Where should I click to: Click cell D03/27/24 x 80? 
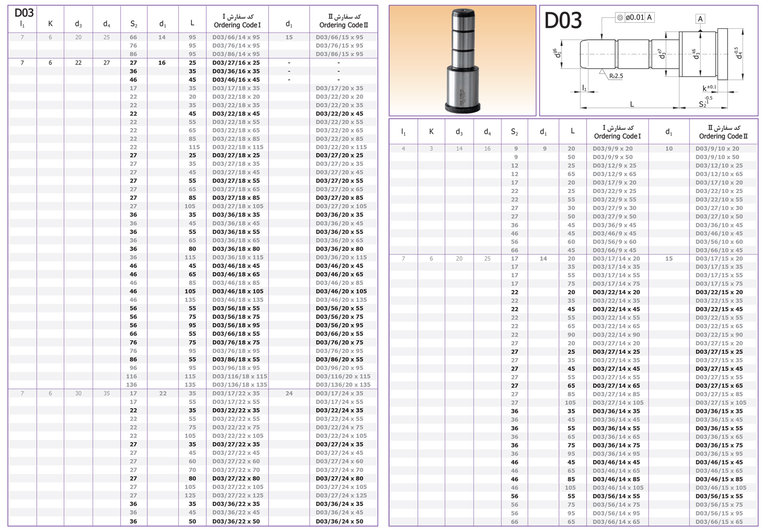click(x=339, y=479)
